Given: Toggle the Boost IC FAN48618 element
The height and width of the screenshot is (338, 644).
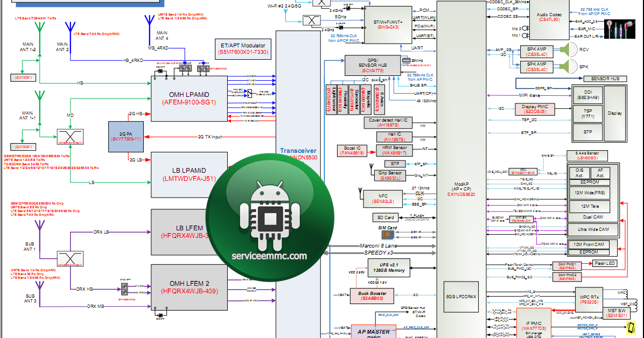Looking at the screenshot, I should pyautogui.click(x=353, y=150).
